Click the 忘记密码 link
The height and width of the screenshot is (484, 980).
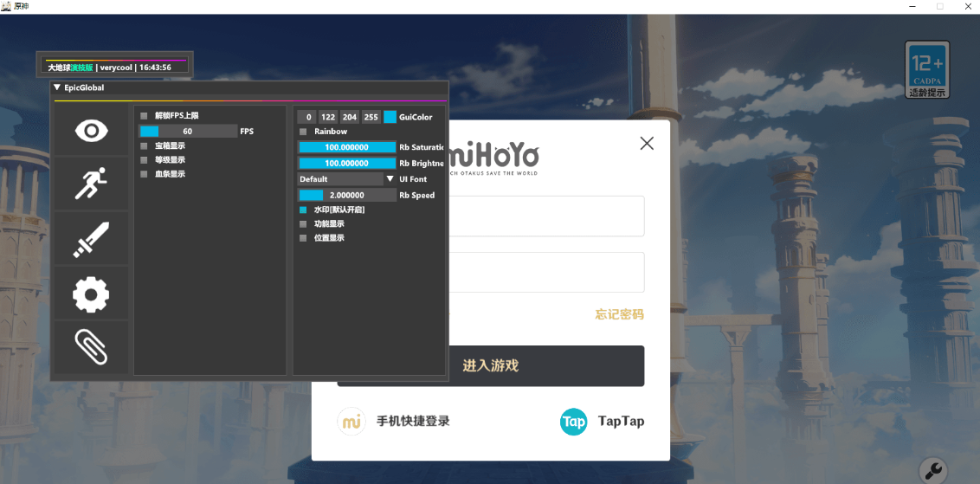[619, 314]
